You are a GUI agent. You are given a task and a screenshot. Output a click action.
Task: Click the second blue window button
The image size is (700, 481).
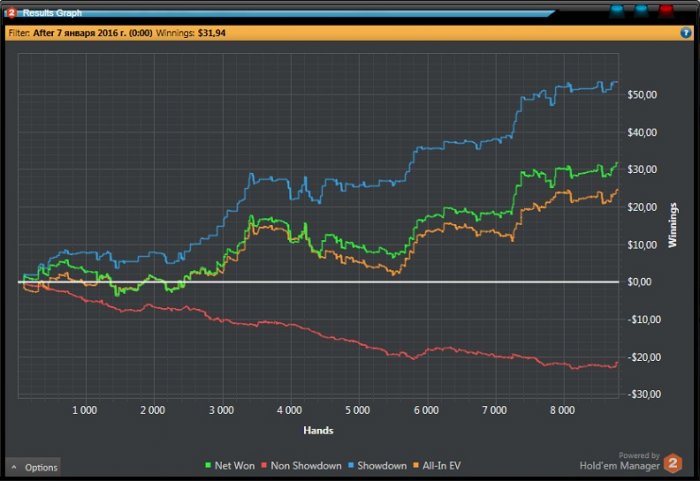pos(641,11)
